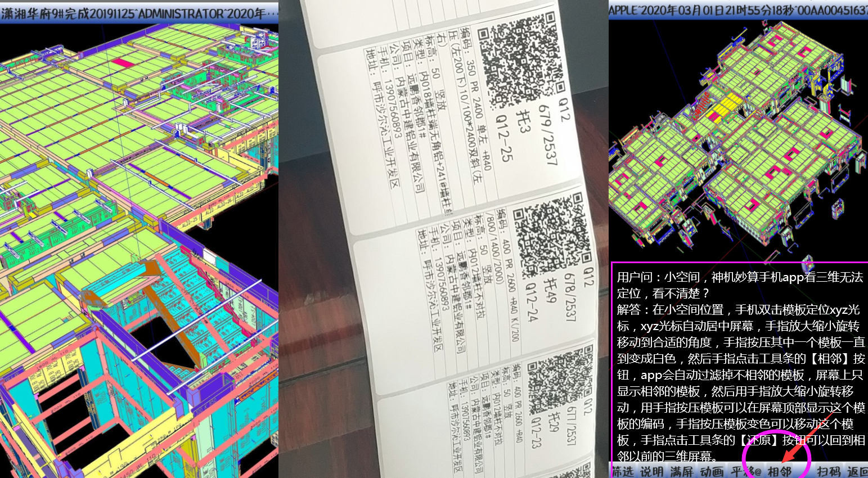
Task: Click the Q12-24 code text
Action: 532,302
